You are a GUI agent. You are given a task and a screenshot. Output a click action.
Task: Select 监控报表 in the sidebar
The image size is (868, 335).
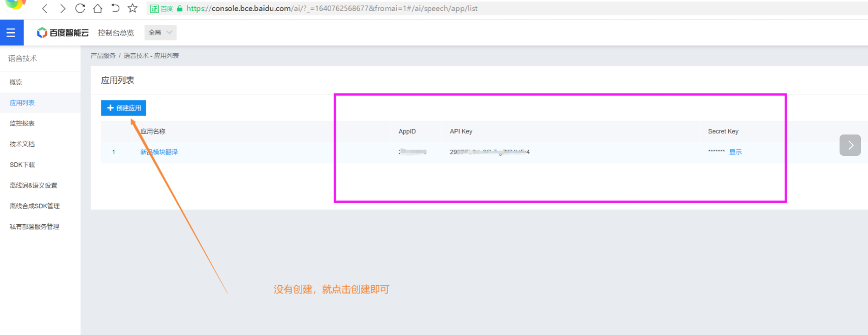point(22,123)
